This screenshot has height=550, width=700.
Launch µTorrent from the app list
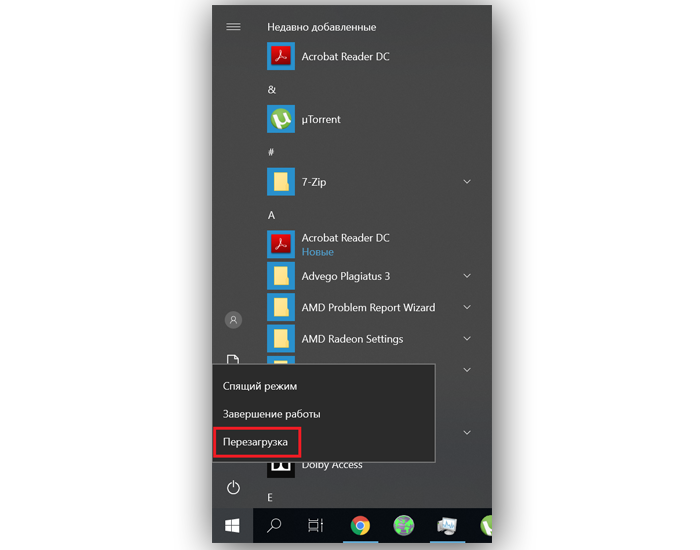[320, 120]
